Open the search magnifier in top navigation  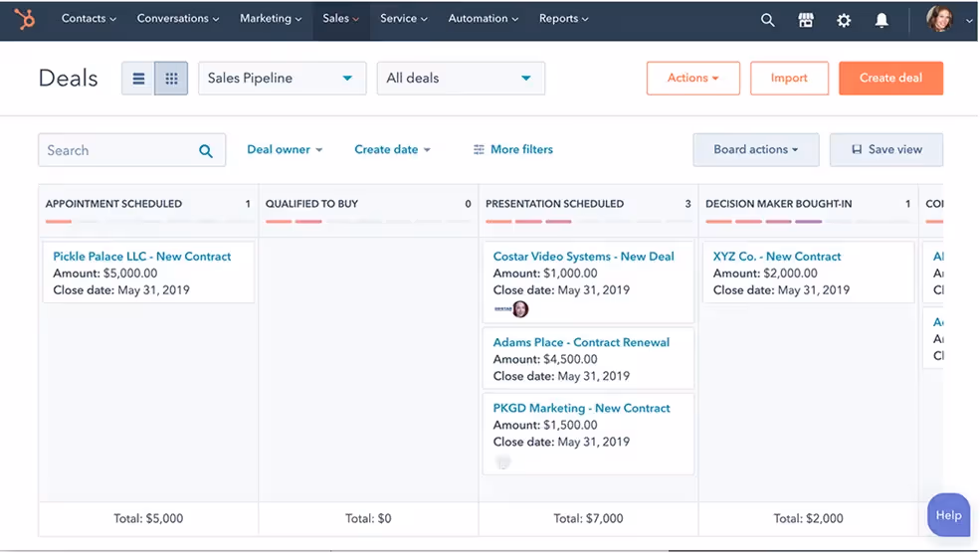coord(767,20)
